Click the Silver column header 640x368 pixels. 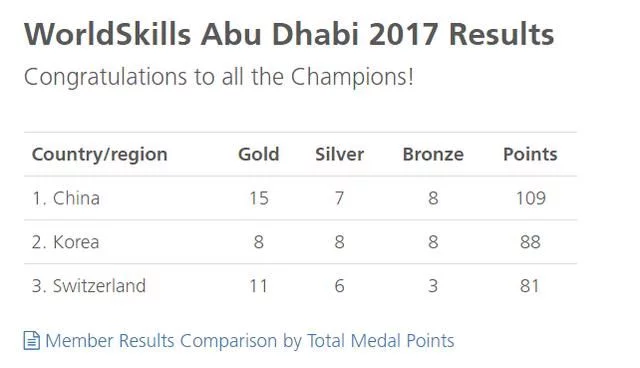coord(340,154)
